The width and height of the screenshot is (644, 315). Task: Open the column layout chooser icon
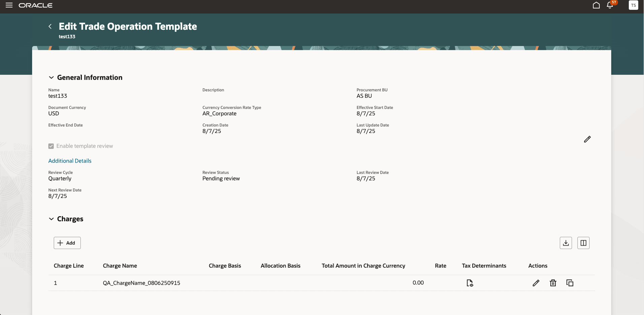[x=583, y=243]
